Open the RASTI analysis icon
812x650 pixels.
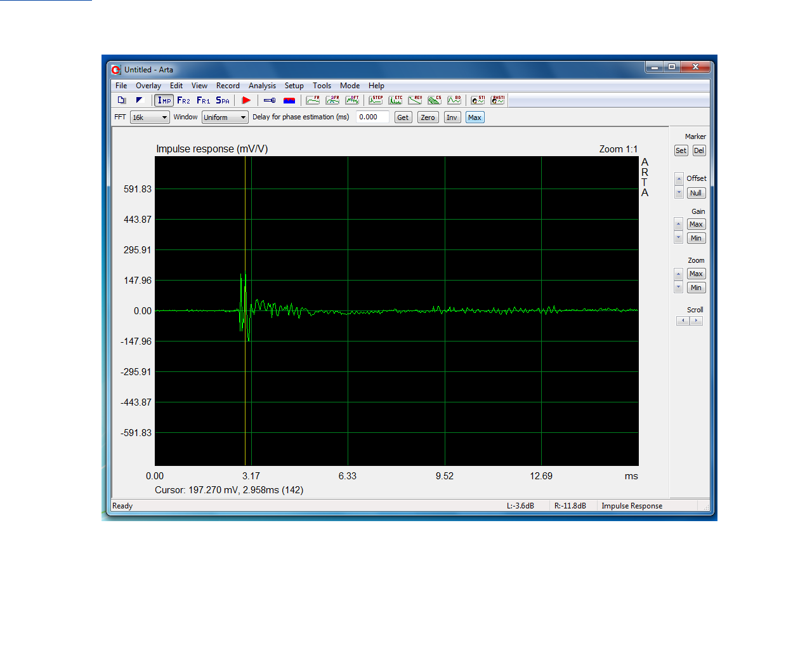coord(497,100)
